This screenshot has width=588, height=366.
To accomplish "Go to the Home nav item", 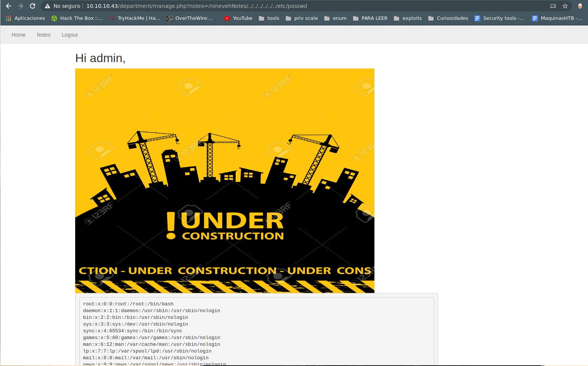I will coord(19,35).
